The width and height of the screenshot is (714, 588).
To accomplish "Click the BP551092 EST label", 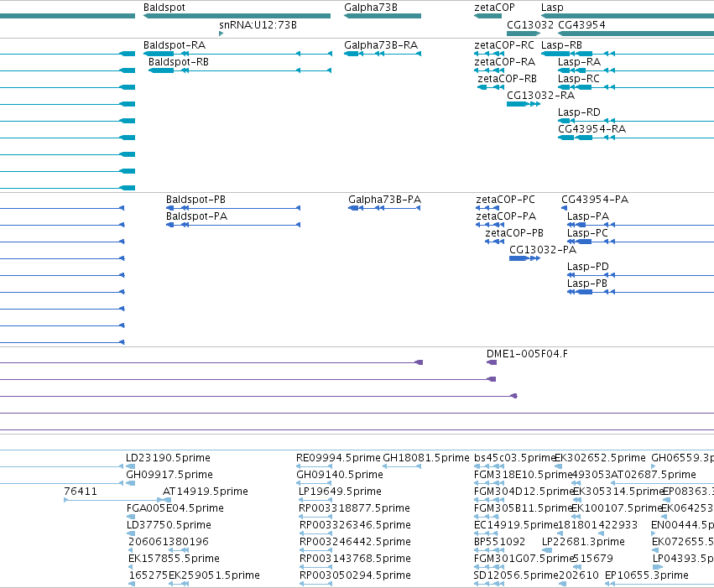I will tap(499, 543).
